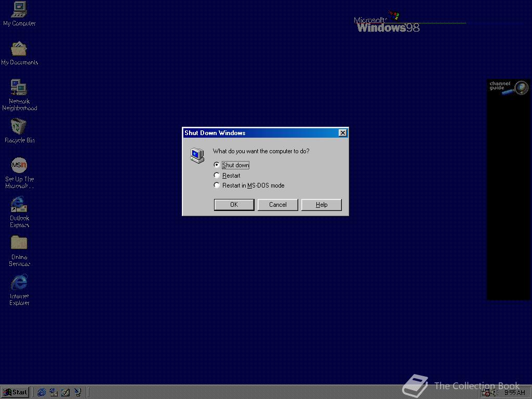Launch Outlook Express from the Quick Launch bar
The width and height of the screenshot is (532, 399).
[54, 393]
